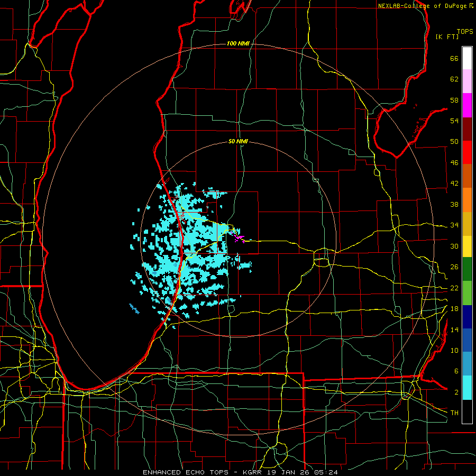Click the 100 NMI range ring label
Image resolution: width=476 pixels, height=476 pixels.
coord(238,44)
